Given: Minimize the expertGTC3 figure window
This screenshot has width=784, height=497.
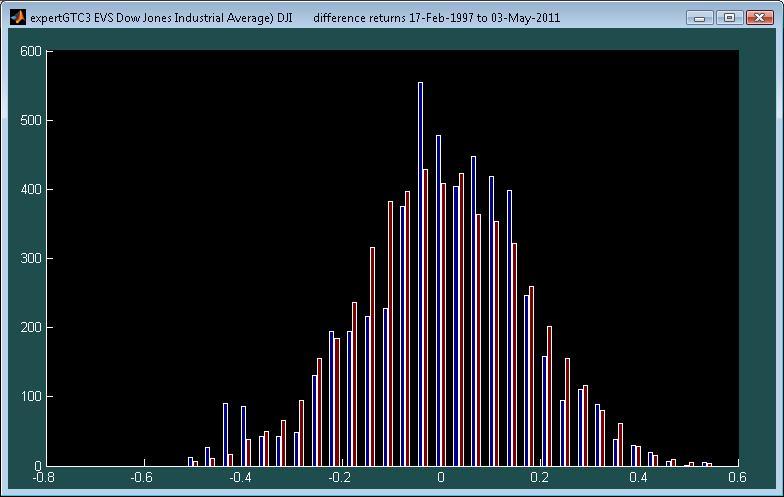Looking at the screenshot, I should click(x=700, y=18).
